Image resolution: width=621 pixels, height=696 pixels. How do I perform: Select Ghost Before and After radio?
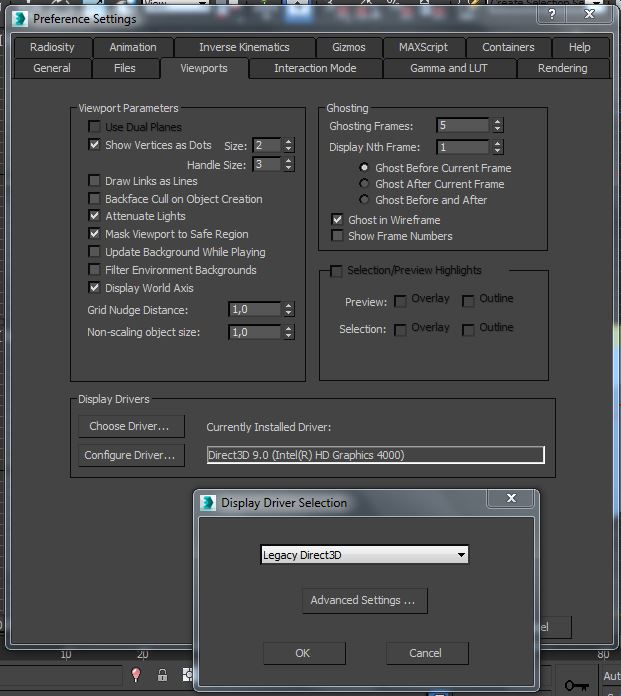point(364,199)
